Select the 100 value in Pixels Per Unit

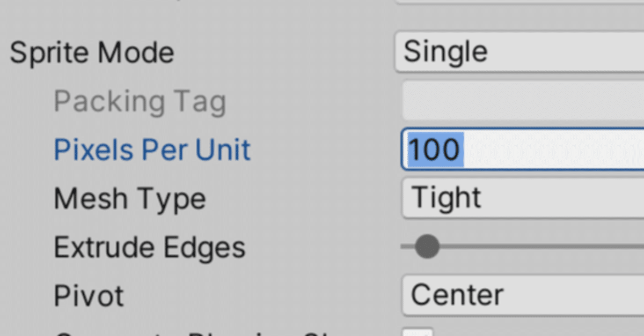pos(434,150)
